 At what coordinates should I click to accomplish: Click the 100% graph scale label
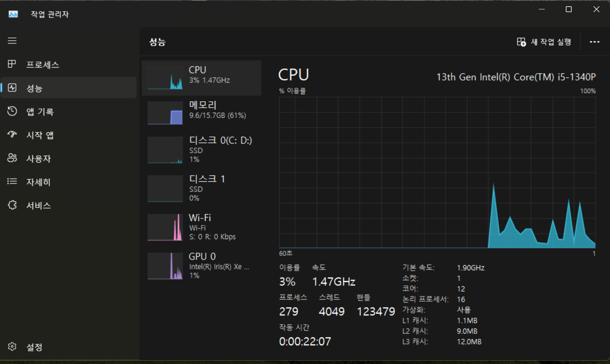pyautogui.click(x=588, y=91)
